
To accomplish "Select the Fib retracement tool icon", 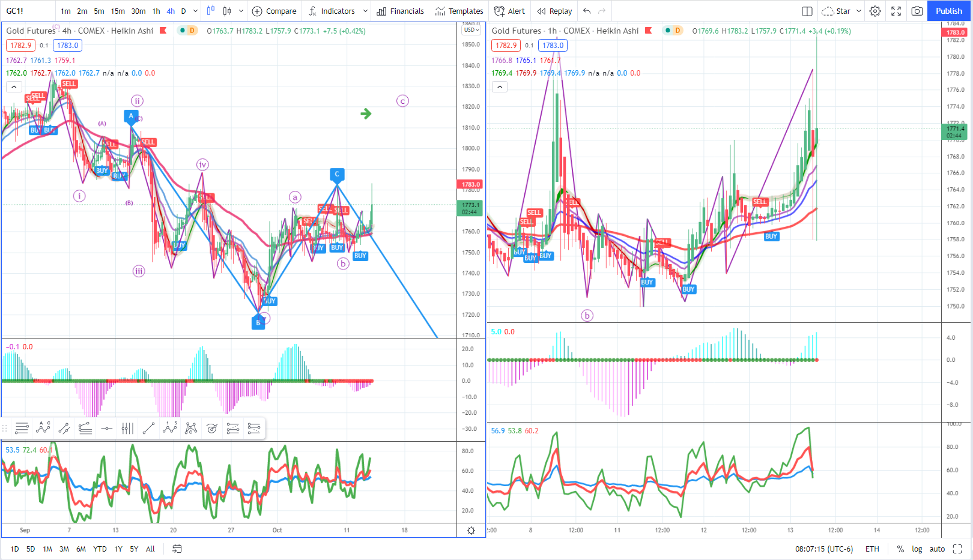I will point(233,428).
